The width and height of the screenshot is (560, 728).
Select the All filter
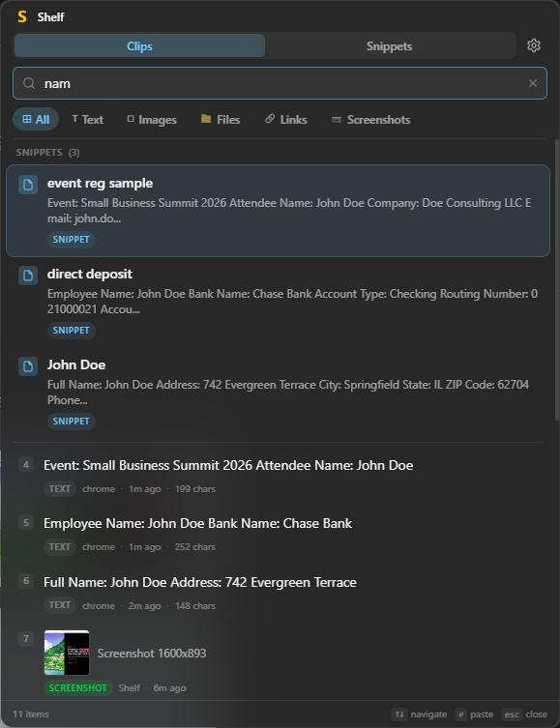click(36, 119)
